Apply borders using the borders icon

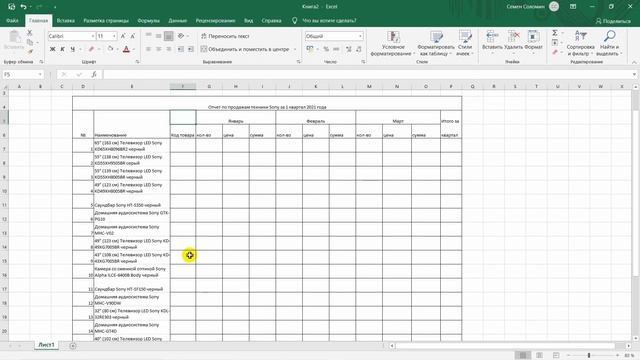click(x=92, y=49)
